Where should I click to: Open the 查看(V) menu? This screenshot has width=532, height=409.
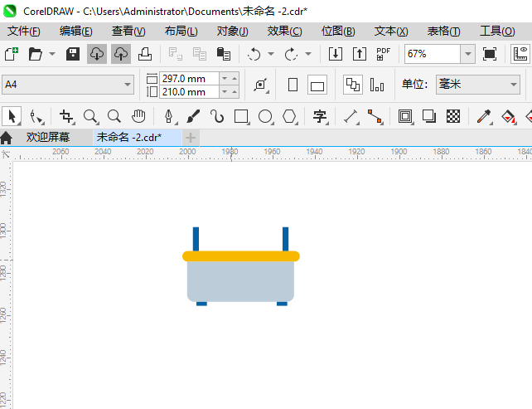point(128,32)
